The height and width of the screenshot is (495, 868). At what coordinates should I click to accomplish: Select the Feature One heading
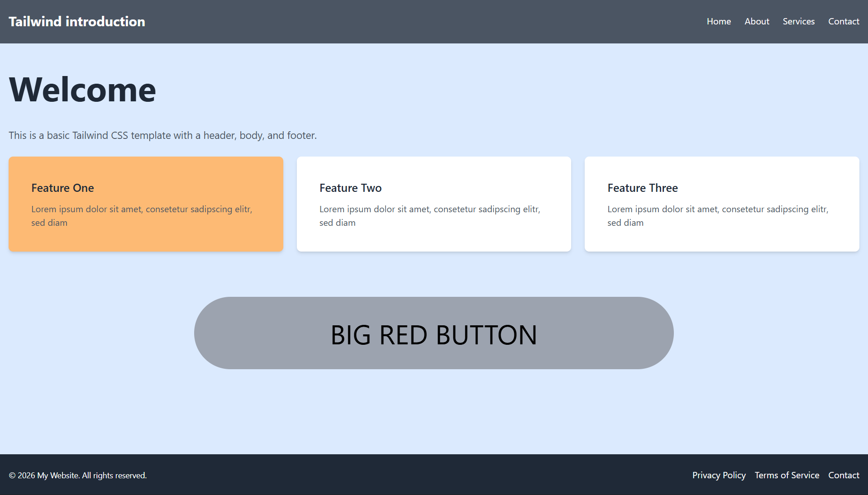62,188
